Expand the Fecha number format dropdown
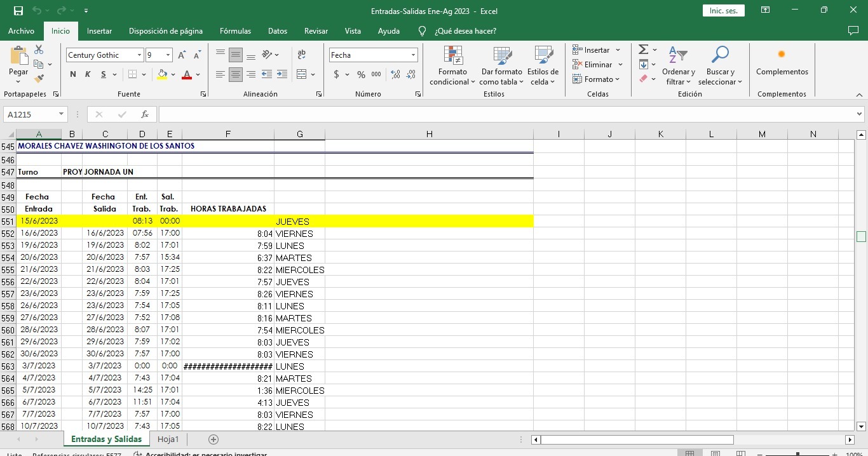Viewport: 868px width, 456px height. 413,55
